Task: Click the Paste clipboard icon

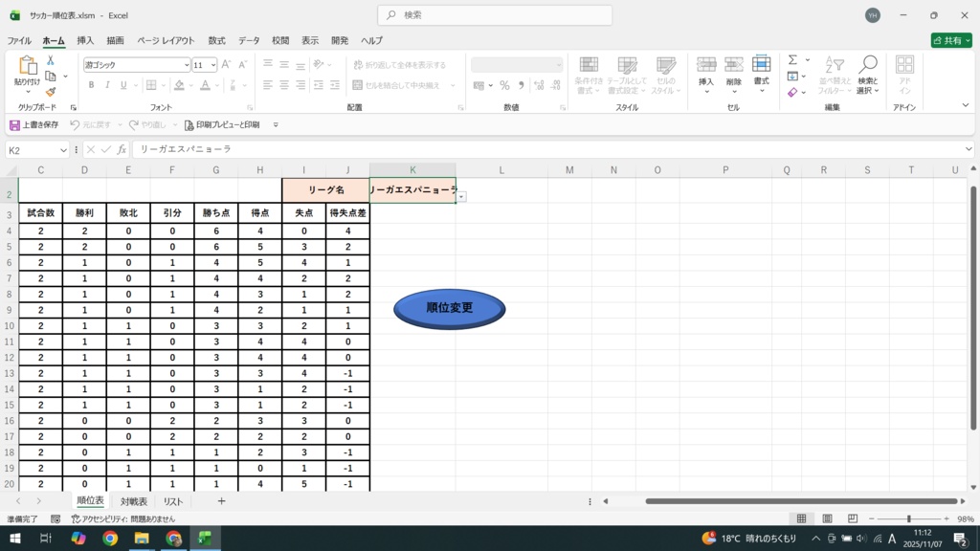Action: (27, 65)
